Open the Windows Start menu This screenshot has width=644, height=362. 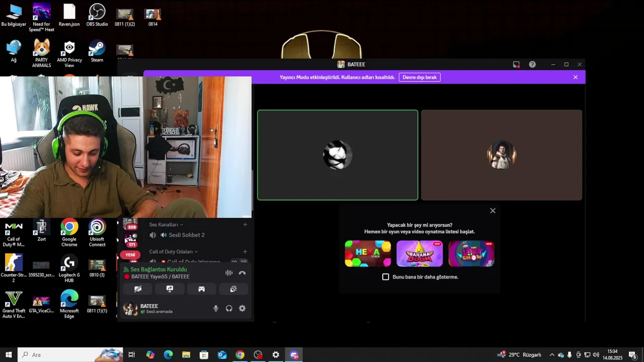[x=9, y=354]
